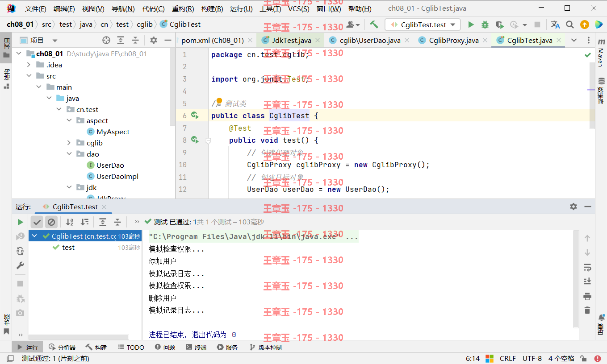Locate opened file in project tree icon
This screenshot has height=364, width=607.
(x=106, y=40)
